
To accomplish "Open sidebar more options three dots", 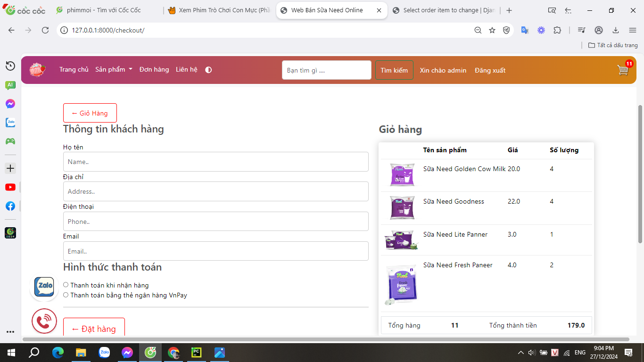I will pos(10,332).
